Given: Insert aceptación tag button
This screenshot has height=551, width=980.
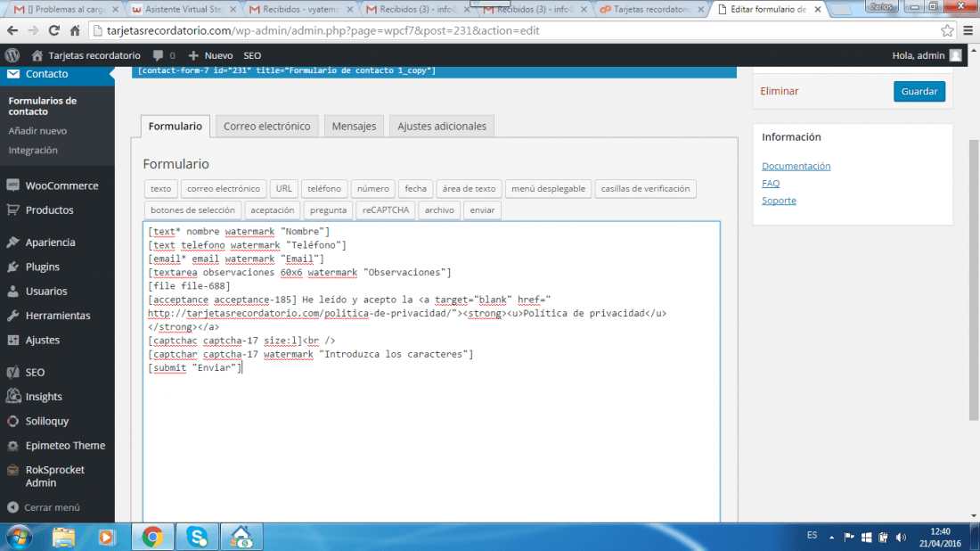Looking at the screenshot, I should [272, 210].
